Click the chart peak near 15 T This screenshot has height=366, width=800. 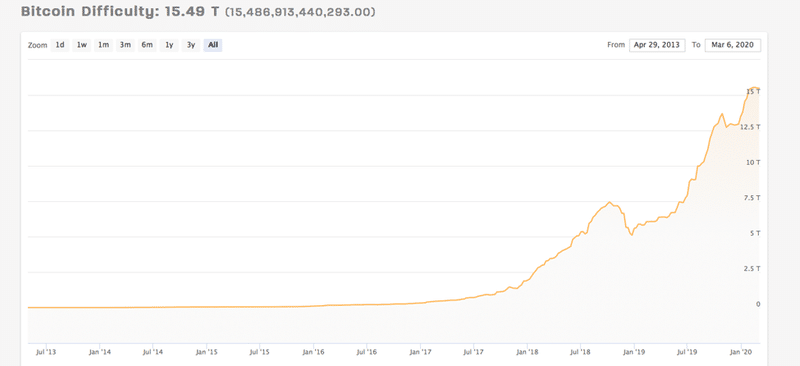click(x=754, y=88)
